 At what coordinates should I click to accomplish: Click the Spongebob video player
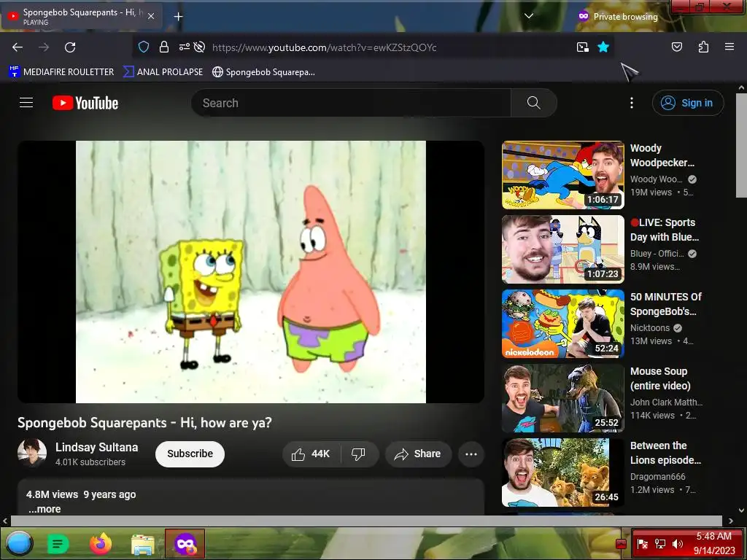(251, 271)
